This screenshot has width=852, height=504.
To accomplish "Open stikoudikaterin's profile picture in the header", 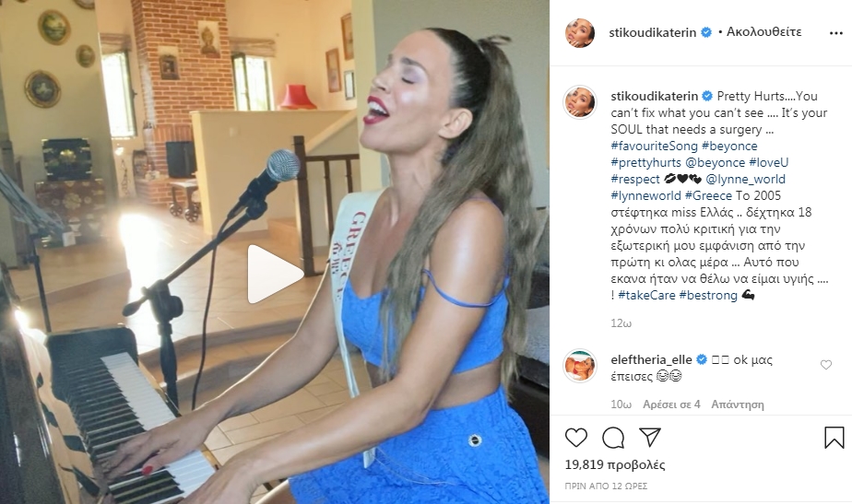I will tap(580, 32).
